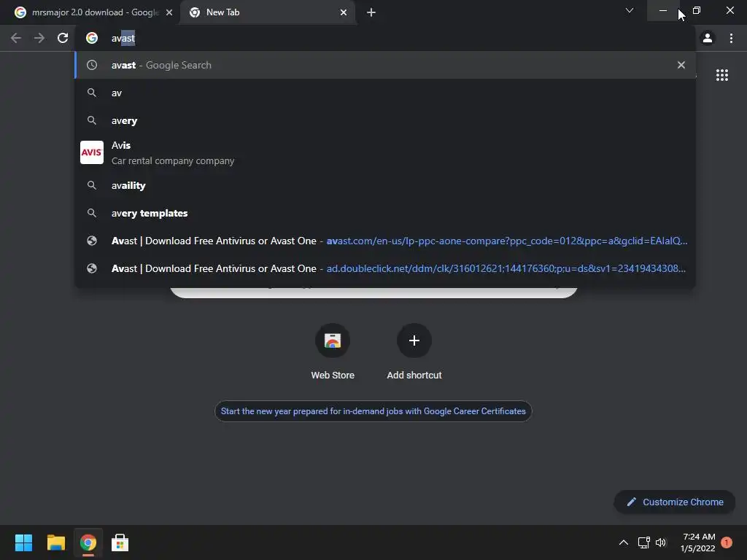Click the Chrome taskbar icon
747x560 pixels.
(88, 542)
